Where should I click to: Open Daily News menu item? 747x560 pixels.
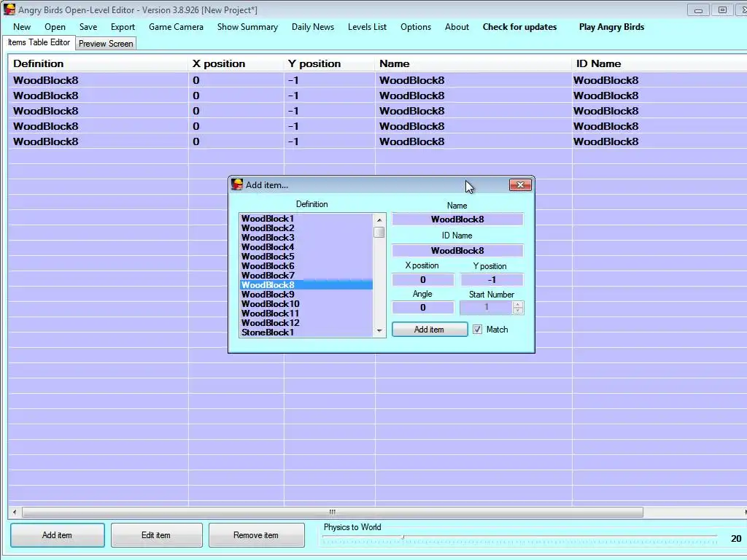tap(312, 27)
